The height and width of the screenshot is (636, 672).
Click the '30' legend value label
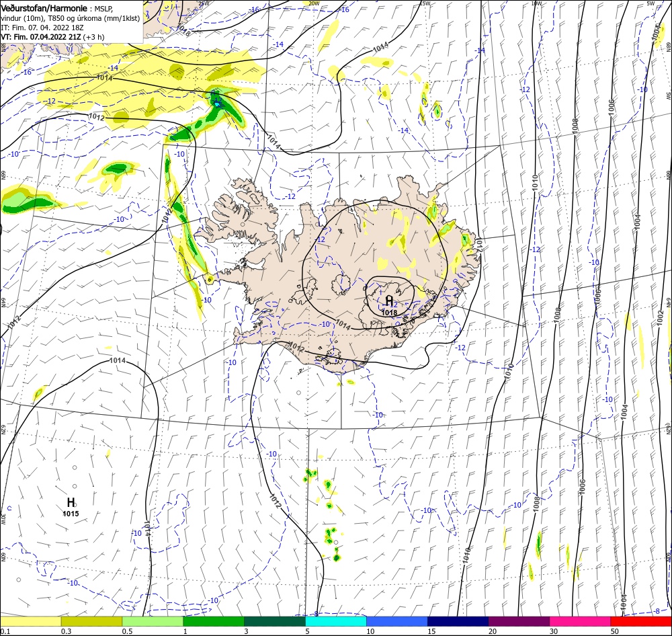(x=554, y=631)
